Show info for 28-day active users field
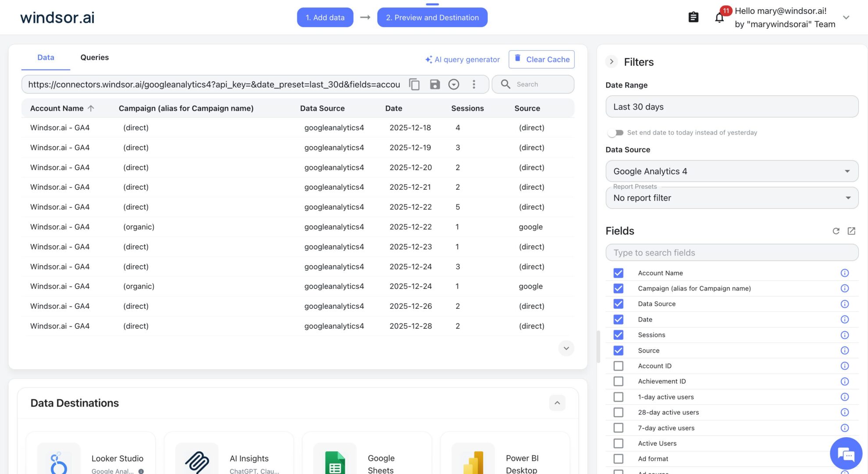This screenshot has width=868, height=474. (845, 412)
